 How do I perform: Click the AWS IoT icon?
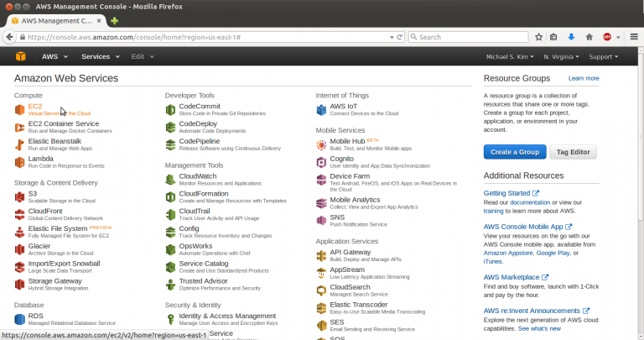click(x=321, y=110)
